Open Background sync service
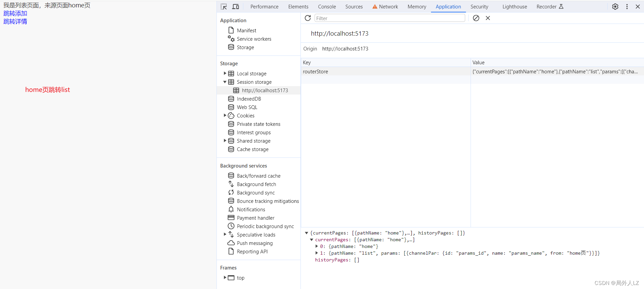644x289 pixels. 256,193
